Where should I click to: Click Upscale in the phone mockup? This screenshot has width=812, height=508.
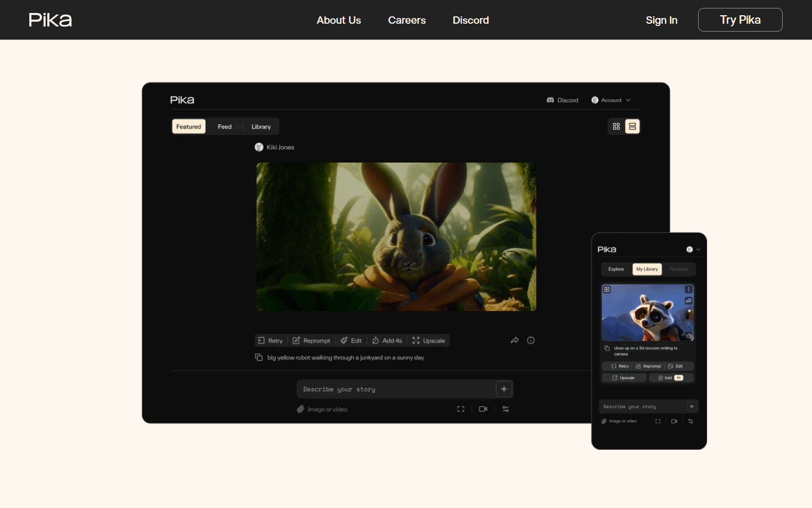click(x=624, y=378)
